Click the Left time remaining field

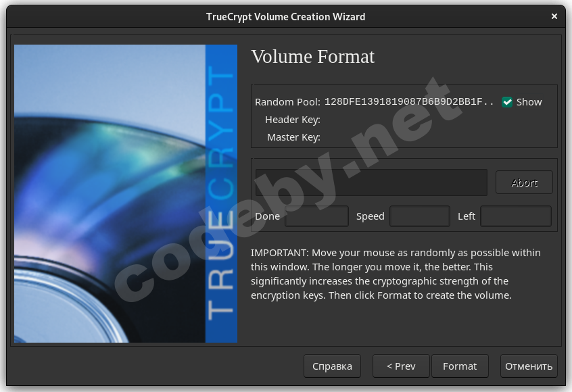pyautogui.click(x=515, y=216)
